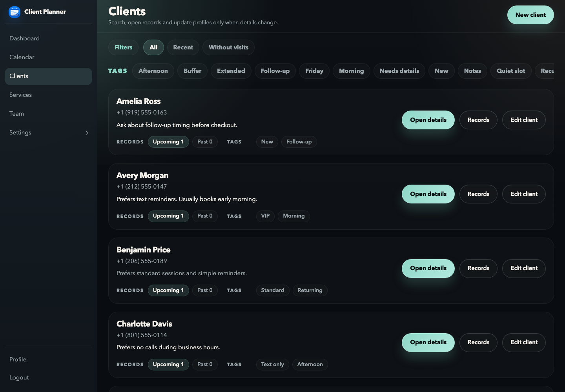
Task: Show Avery Morgan's Past 0 records
Action: 205,216
